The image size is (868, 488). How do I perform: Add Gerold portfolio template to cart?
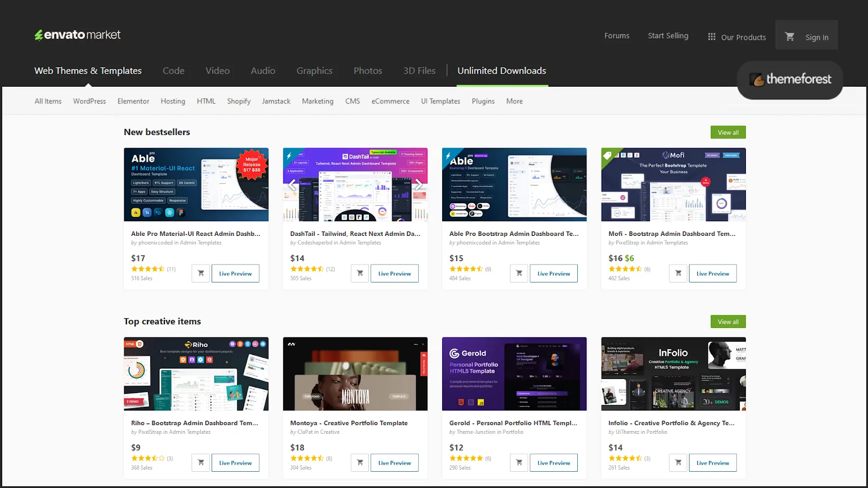click(x=519, y=463)
